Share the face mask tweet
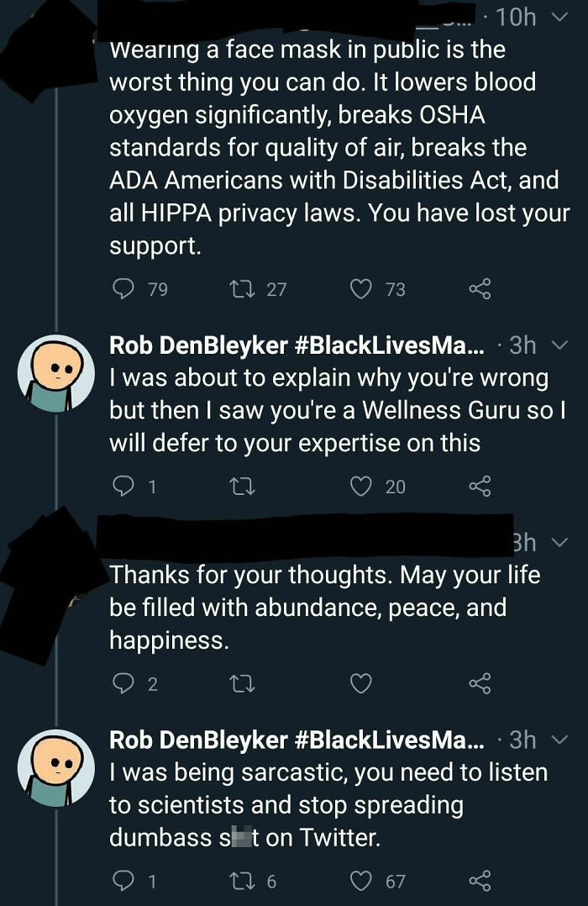 (479, 289)
